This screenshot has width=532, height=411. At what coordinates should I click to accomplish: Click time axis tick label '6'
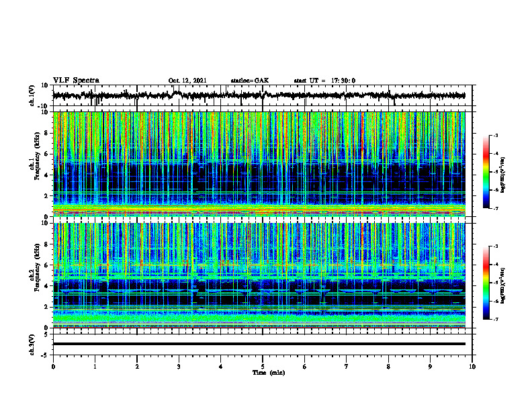click(x=304, y=367)
